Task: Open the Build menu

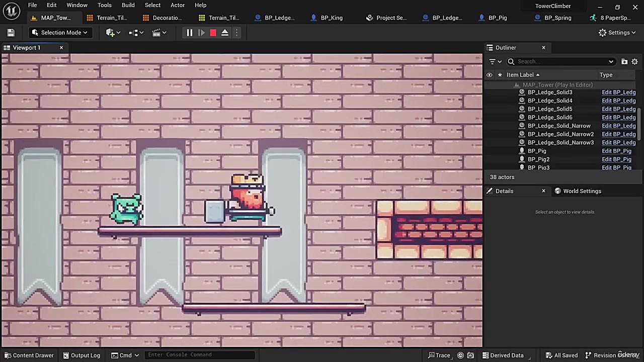Action: click(x=128, y=5)
